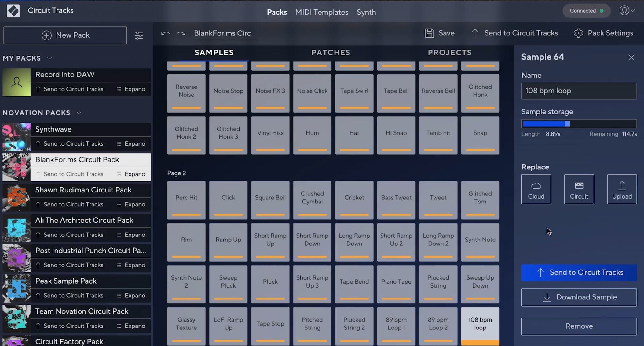Edit the pack title BlankFor.ms Circ
The height and width of the screenshot is (346, 644).
click(x=229, y=33)
